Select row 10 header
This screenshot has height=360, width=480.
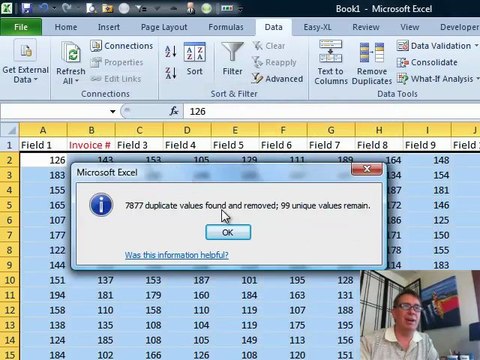click(10, 280)
